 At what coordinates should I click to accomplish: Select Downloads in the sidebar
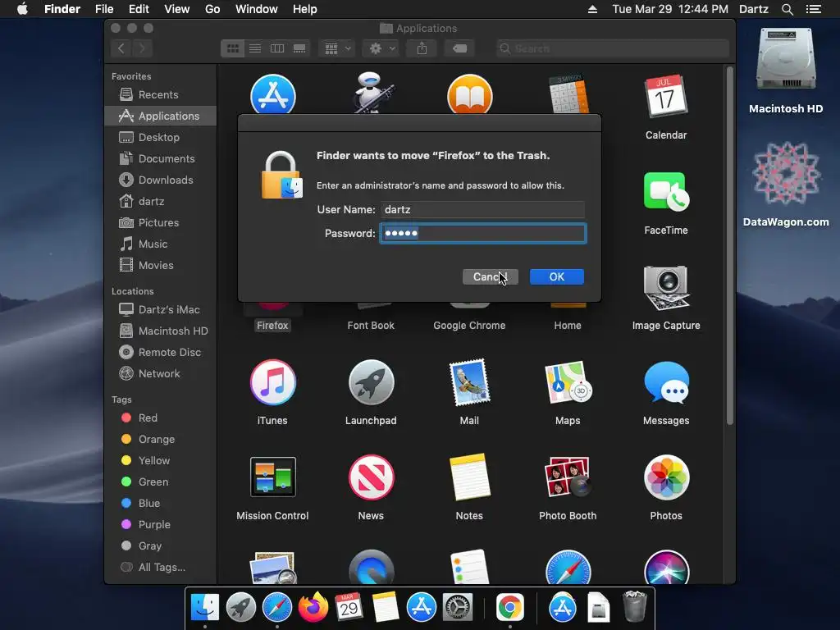pos(161,180)
